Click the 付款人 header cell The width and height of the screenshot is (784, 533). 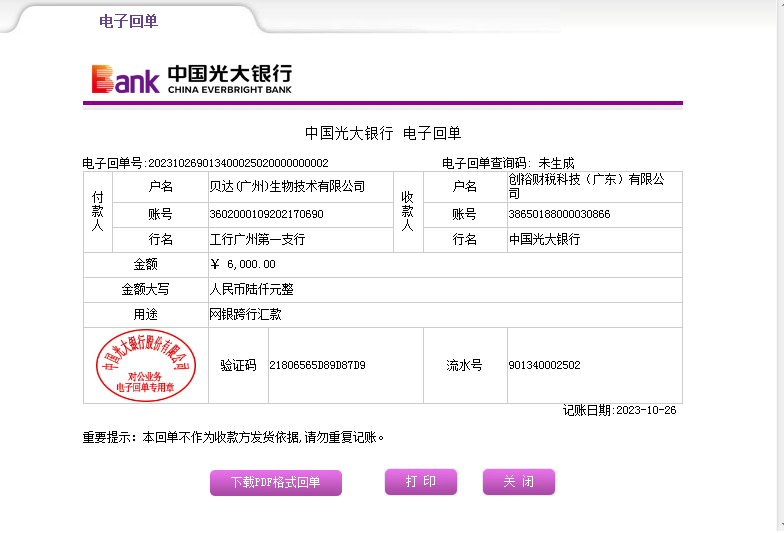click(98, 212)
